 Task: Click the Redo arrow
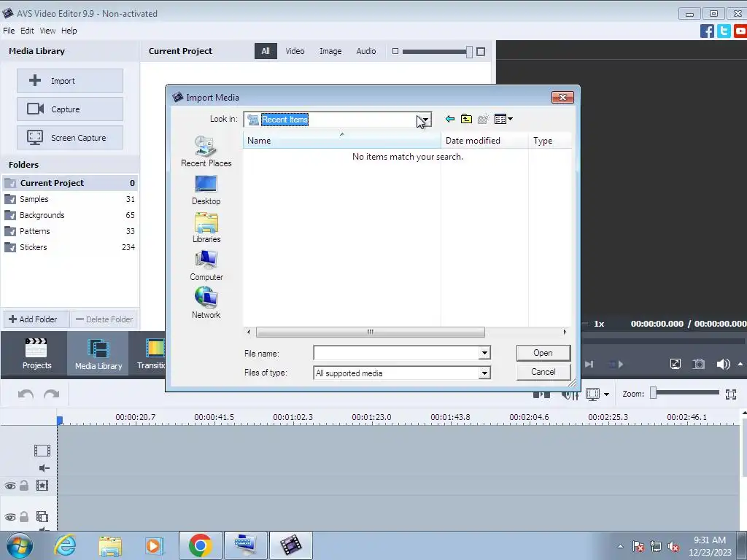(52, 394)
